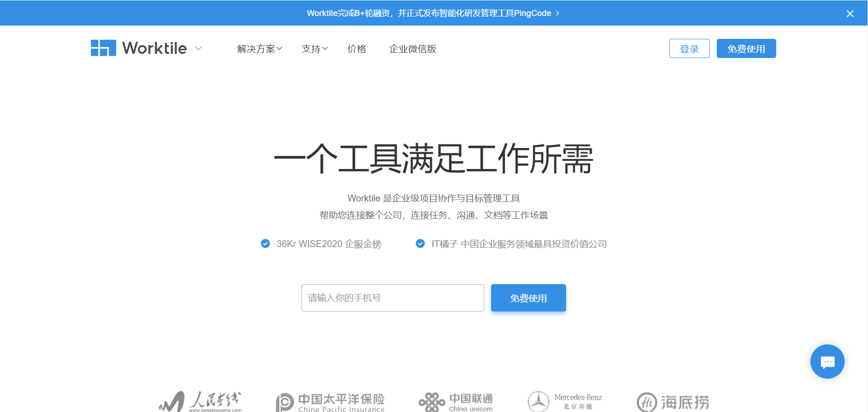Open the live chat bubble
This screenshot has height=412, width=868.
pos(827,361)
